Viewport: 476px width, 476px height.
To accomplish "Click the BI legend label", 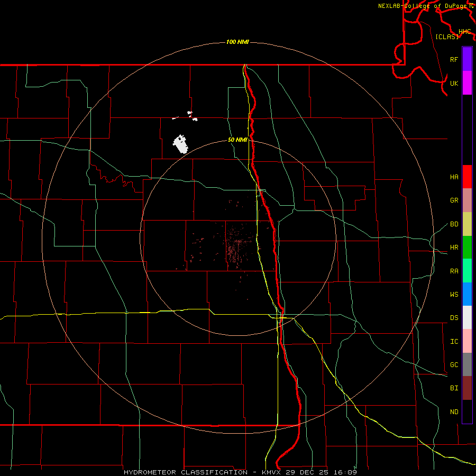I will click(454, 388).
